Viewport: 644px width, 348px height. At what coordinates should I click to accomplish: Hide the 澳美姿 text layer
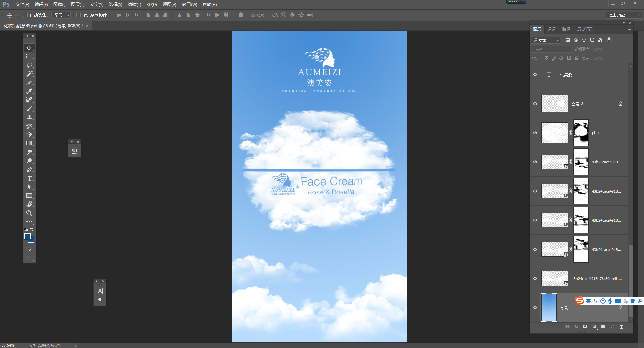tap(535, 75)
